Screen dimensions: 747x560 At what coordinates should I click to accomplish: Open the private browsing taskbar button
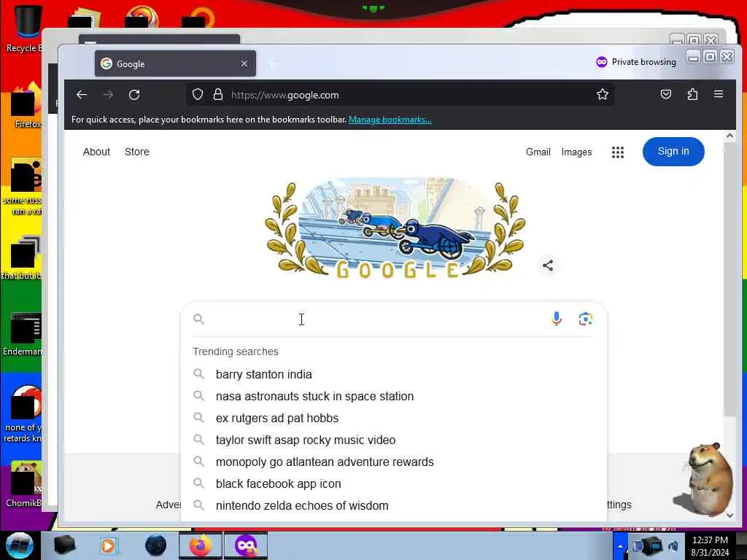(x=246, y=545)
